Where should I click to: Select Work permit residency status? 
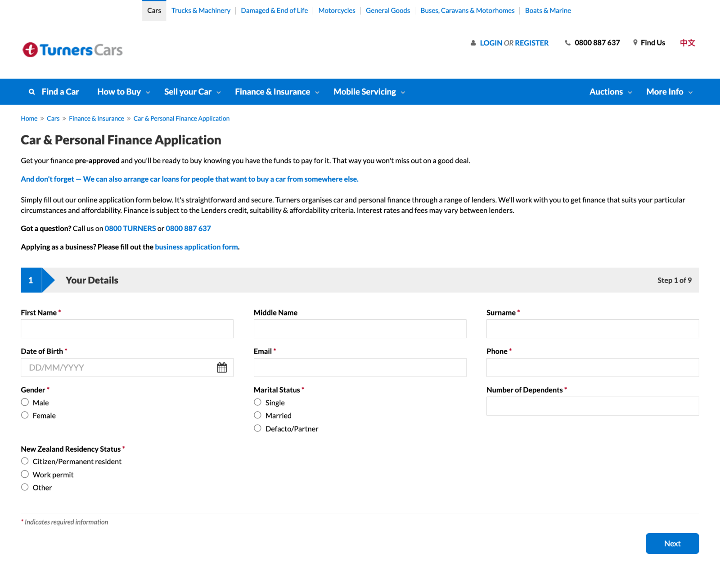[x=25, y=474]
